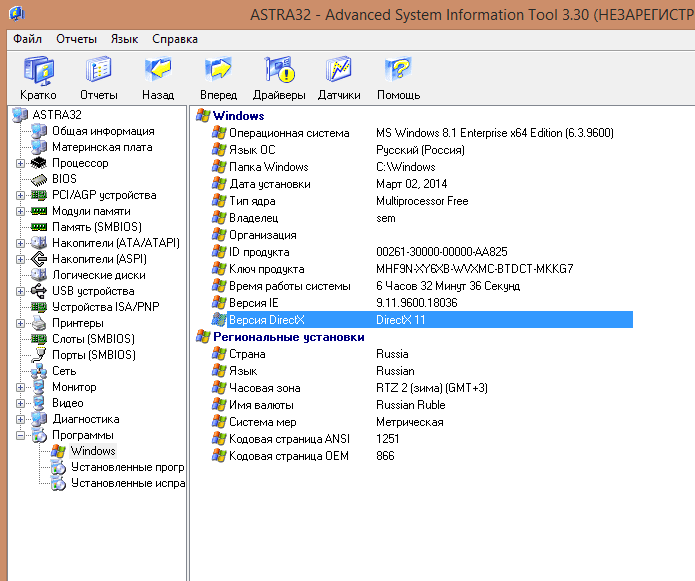This screenshot has height=581, width=695.
Task: Open the Справка menu
Action: 175,39
